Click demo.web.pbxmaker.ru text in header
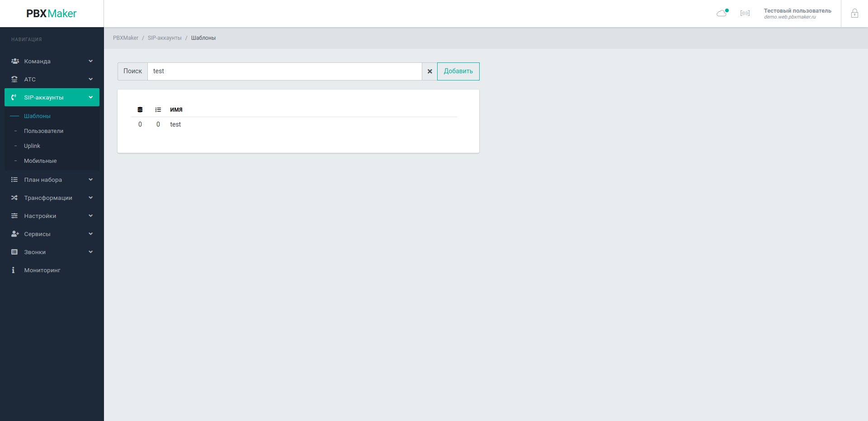Image resolution: width=868 pixels, height=421 pixels. 790,17
